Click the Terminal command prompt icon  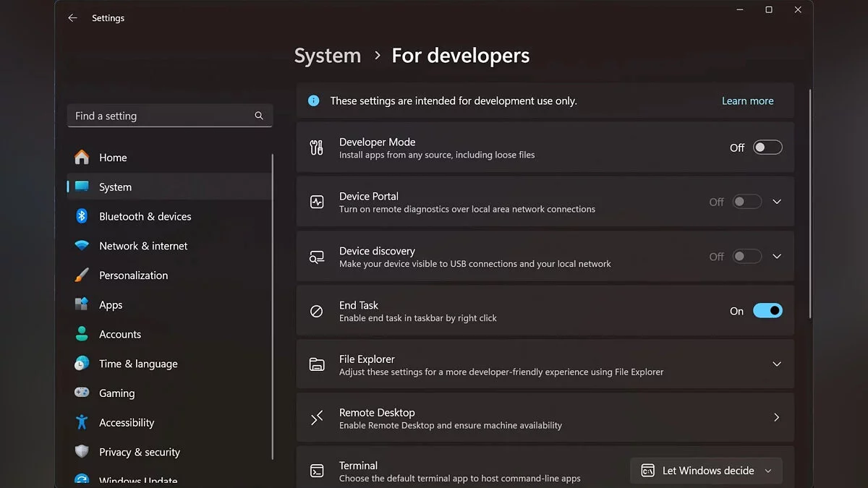pos(316,471)
